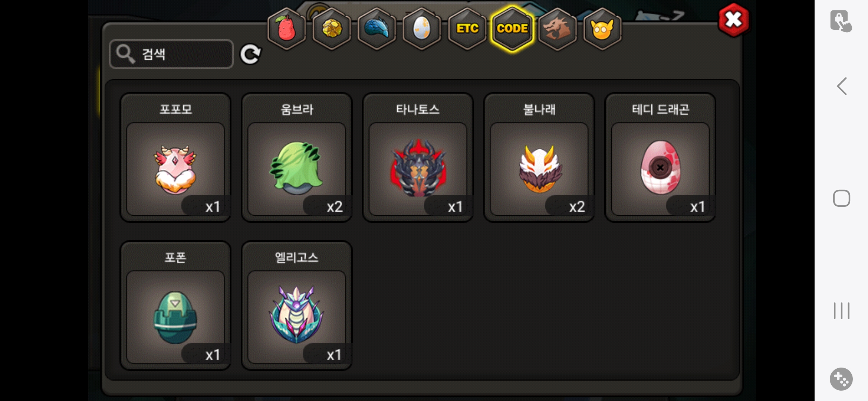Open the fruit food category tab
This screenshot has height=401, width=868.
pyautogui.click(x=286, y=29)
